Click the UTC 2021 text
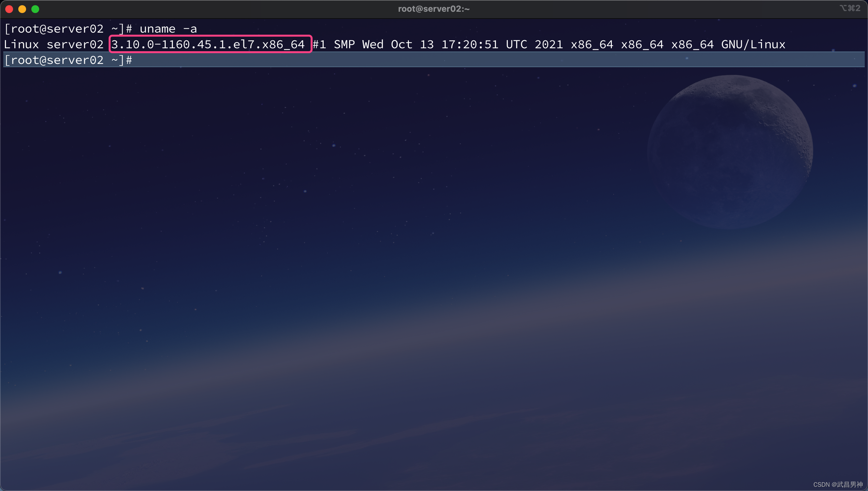Image resolution: width=868 pixels, height=491 pixels. (x=534, y=45)
